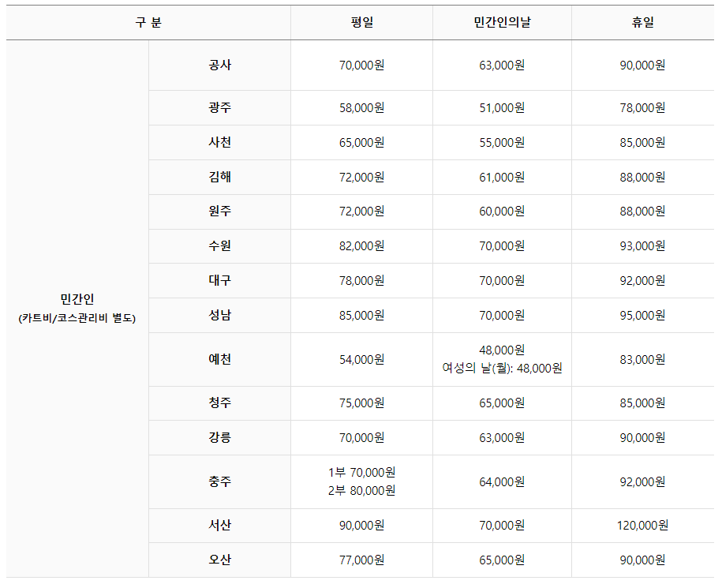Click 오산 weekday price 77,000원
Image resolution: width=722 pixels, height=588 pixels.
362,560
